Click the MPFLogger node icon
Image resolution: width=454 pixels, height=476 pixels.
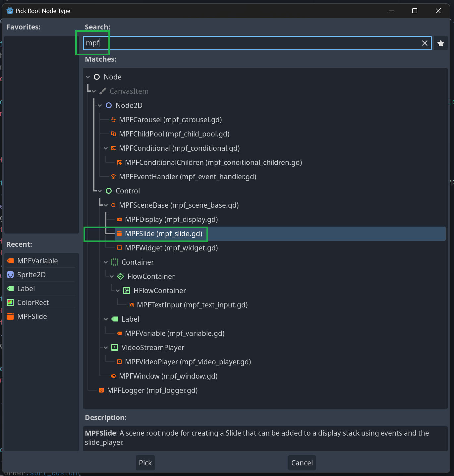101,391
